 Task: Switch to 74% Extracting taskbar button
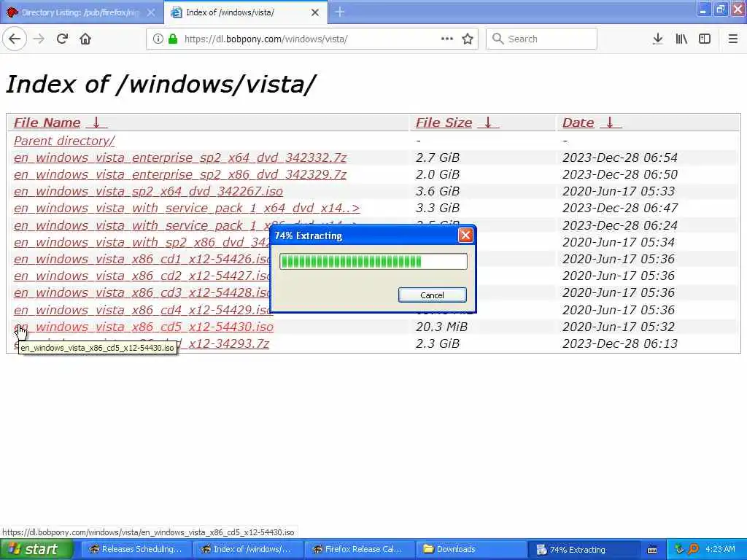tap(582, 549)
